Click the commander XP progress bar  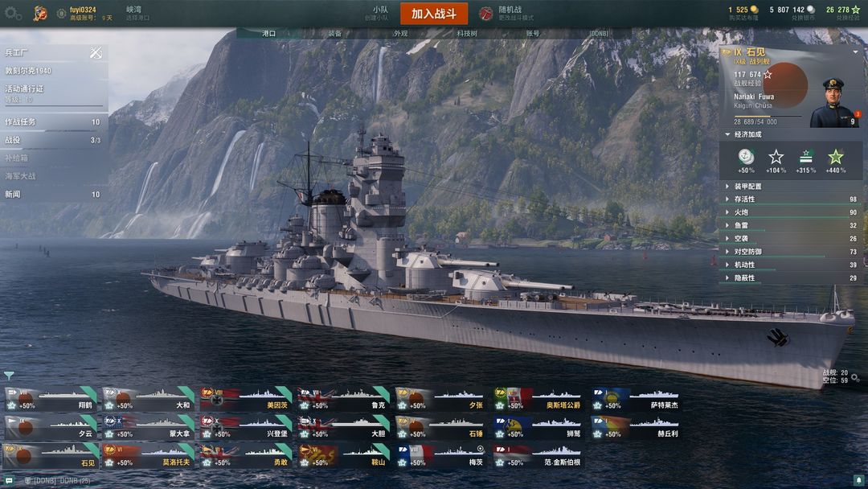[x=768, y=117]
